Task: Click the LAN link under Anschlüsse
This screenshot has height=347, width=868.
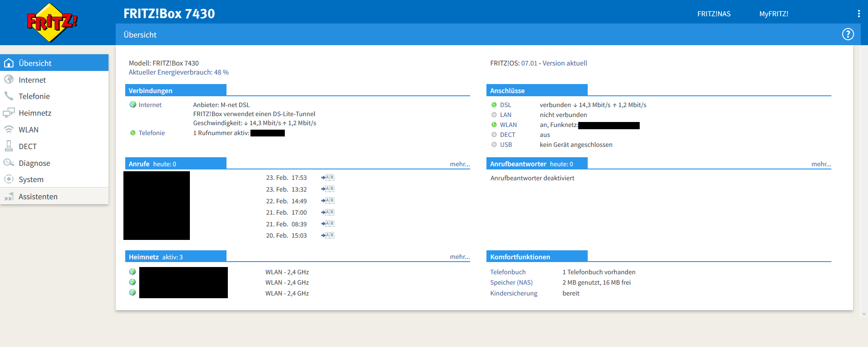Action: click(505, 115)
